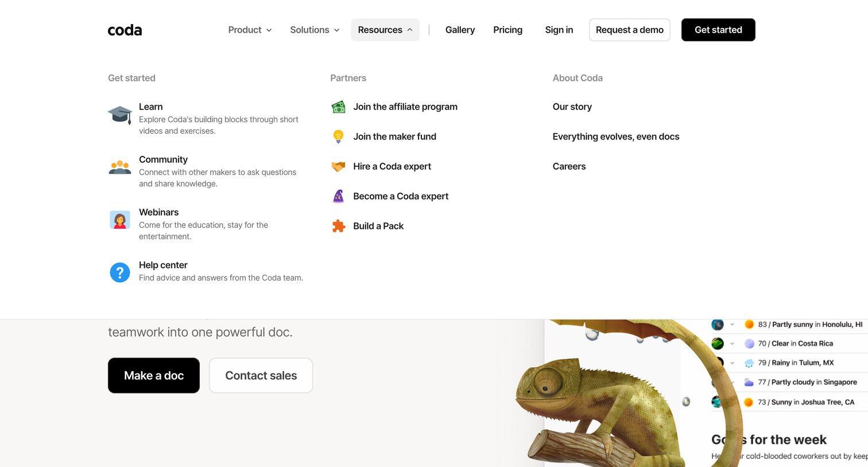Collapse the Resources dropdown menu

(385, 30)
